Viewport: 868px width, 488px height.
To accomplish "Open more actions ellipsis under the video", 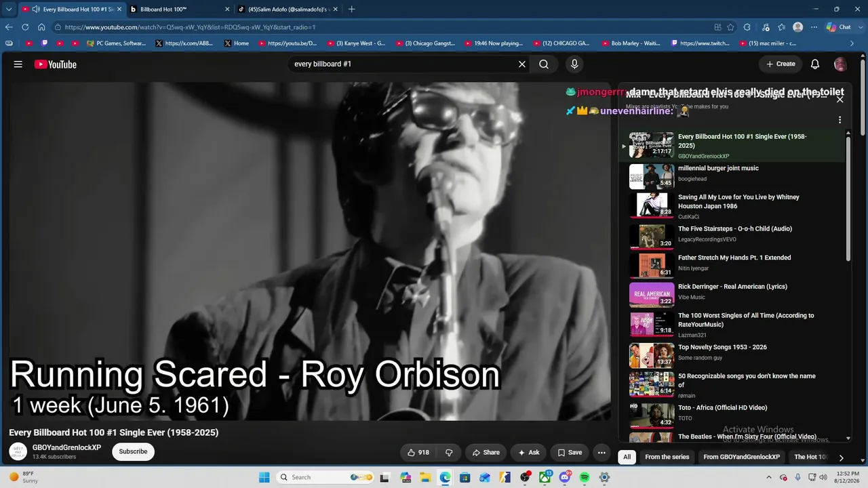I will tap(601, 453).
